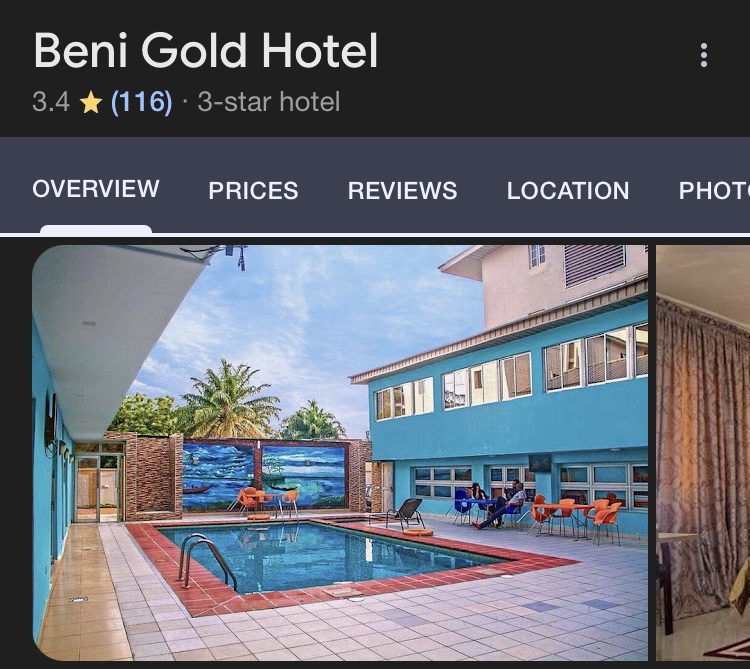Click the yellow rating star icon
The height and width of the screenshot is (669, 750).
(x=90, y=102)
